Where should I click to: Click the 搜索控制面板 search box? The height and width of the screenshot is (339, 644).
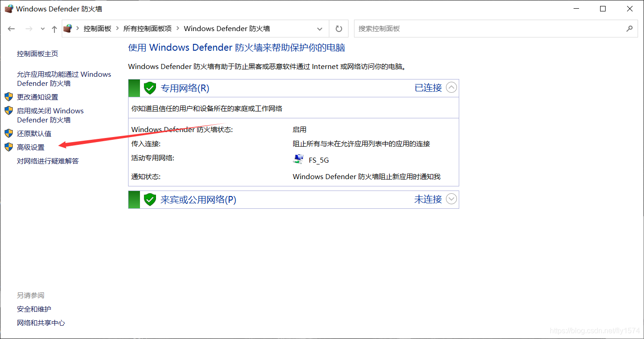496,28
